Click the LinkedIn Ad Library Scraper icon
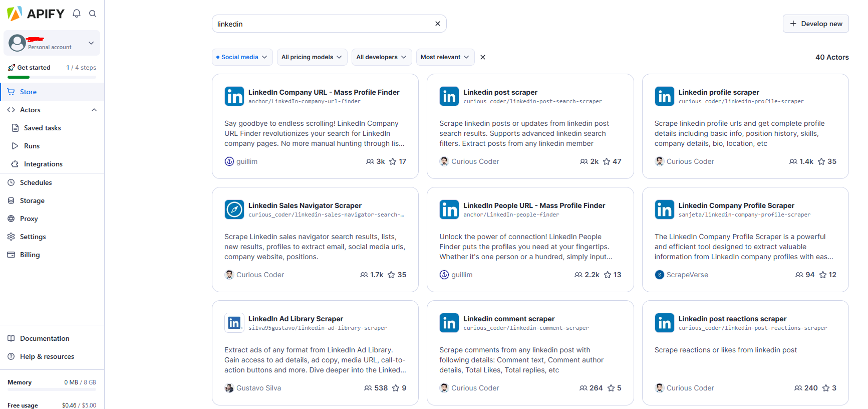This screenshot has width=868, height=409. click(234, 323)
